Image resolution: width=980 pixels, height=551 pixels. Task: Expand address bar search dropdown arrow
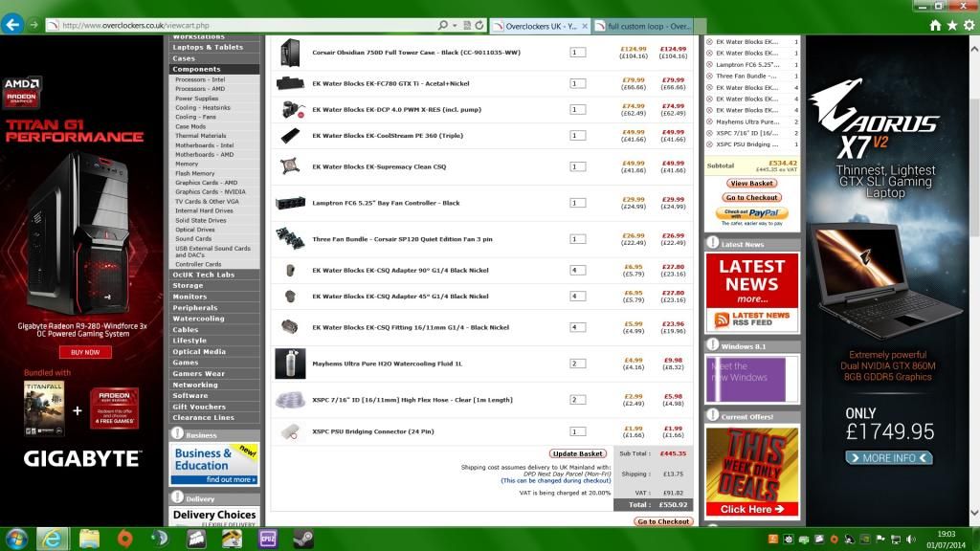coord(454,25)
